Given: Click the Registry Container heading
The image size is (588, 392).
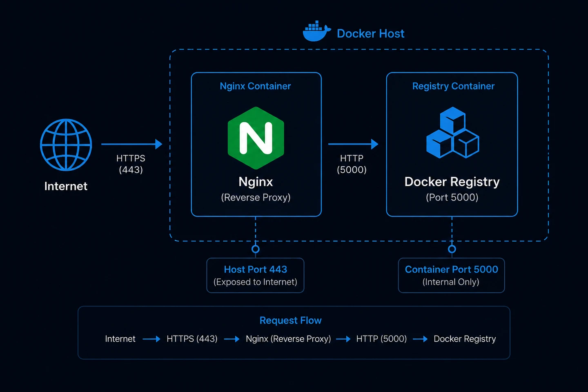Looking at the screenshot, I should [453, 86].
